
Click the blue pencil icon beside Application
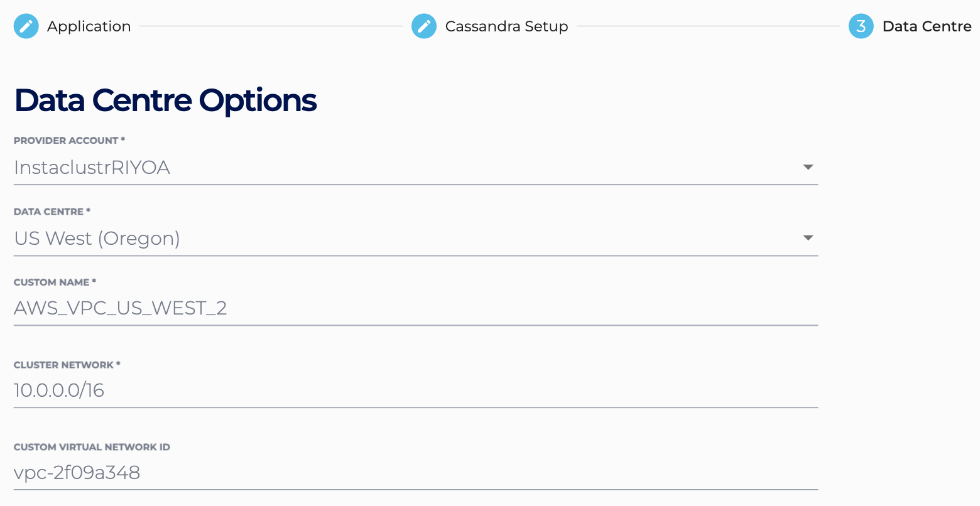26,26
